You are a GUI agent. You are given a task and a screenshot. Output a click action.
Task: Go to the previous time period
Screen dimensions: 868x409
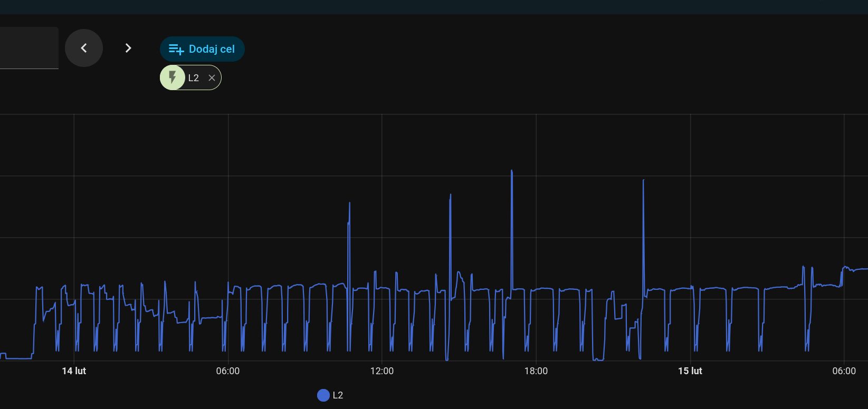click(x=84, y=48)
